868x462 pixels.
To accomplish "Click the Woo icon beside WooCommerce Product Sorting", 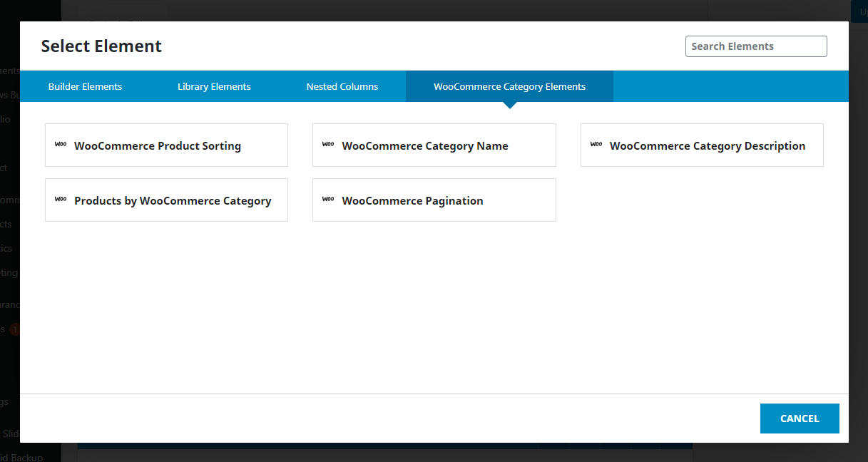I will coord(61,145).
